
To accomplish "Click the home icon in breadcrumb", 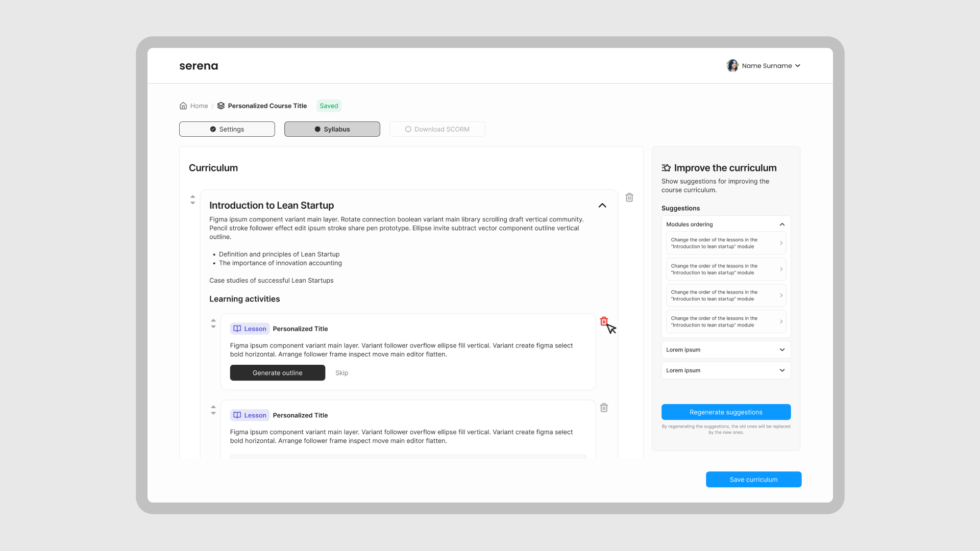I will (x=183, y=106).
